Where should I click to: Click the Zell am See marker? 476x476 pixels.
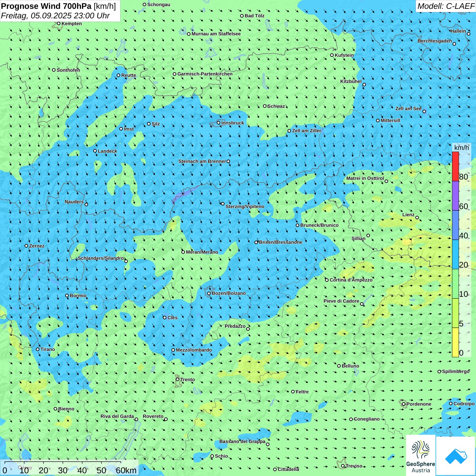pos(424,111)
